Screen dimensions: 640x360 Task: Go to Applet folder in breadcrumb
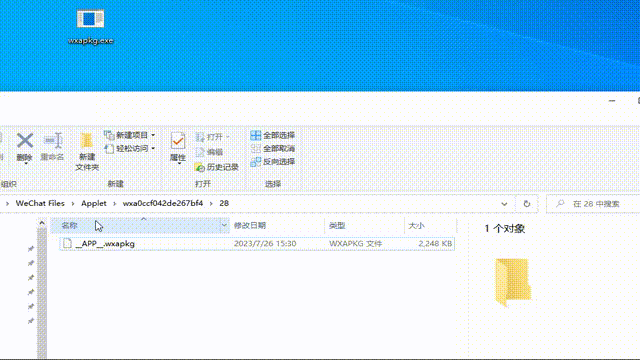[x=93, y=203]
